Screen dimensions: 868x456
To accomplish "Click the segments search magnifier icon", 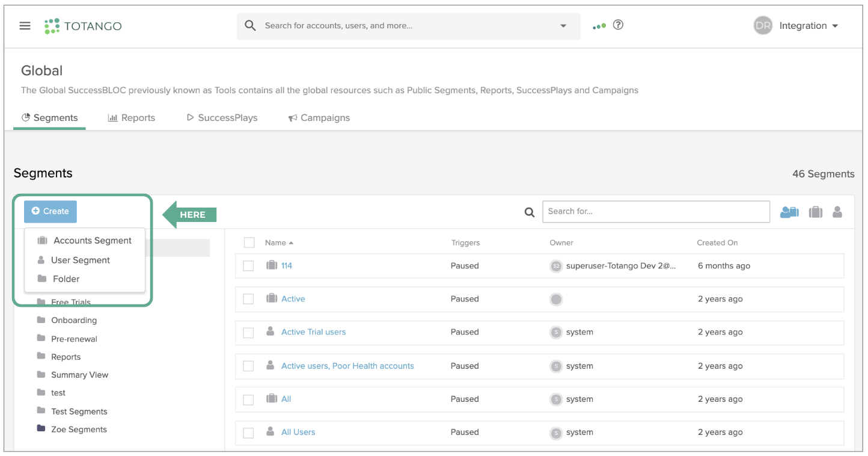I will [x=530, y=212].
